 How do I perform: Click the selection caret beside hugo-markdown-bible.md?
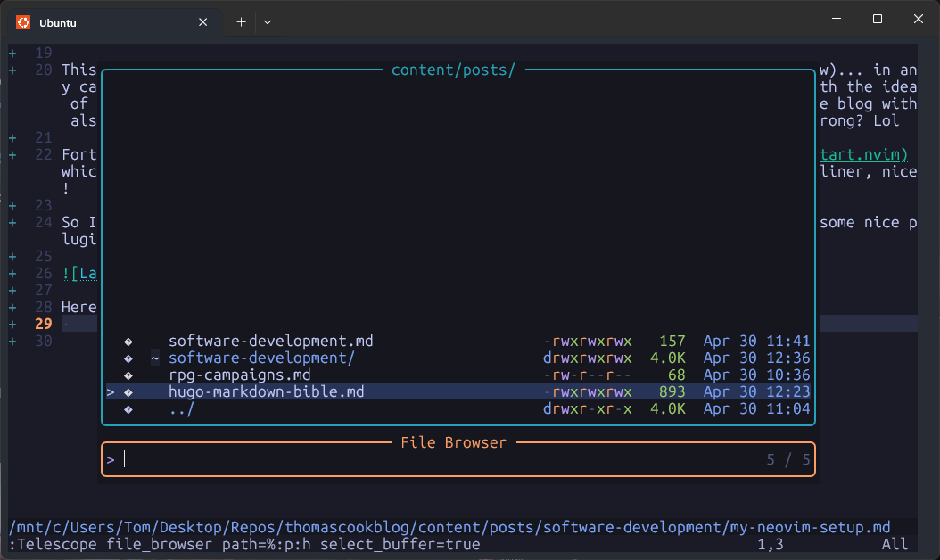click(x=111, y=392)
